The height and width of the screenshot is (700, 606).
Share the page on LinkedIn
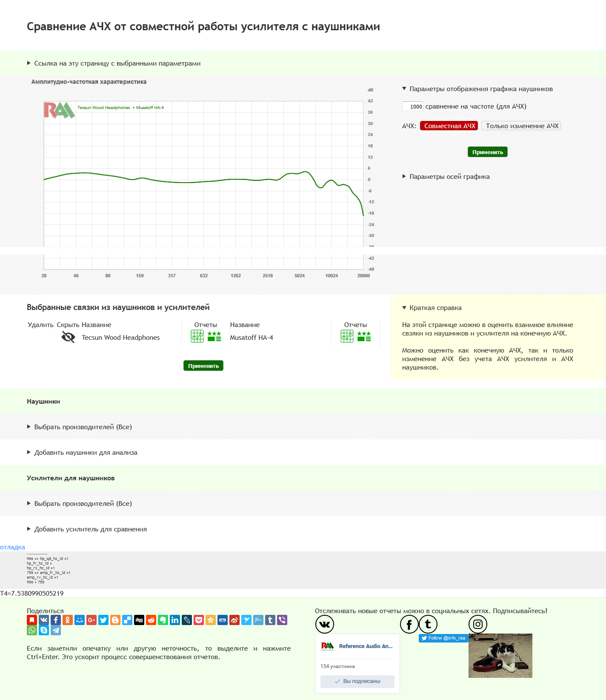click(175, 620)
